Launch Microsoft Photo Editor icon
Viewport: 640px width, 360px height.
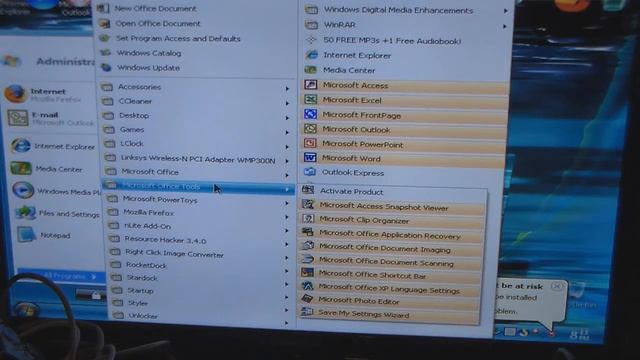click(x=307, y=300)
